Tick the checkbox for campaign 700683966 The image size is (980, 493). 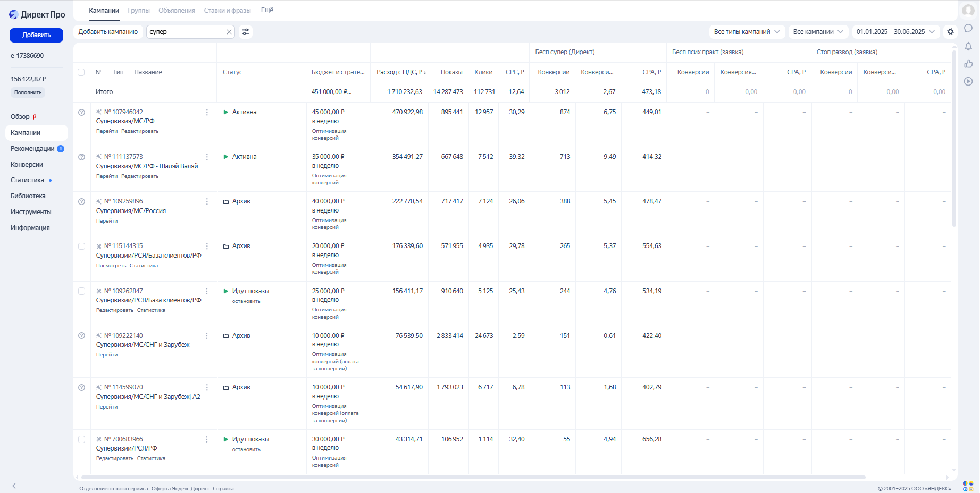(81, 439)
